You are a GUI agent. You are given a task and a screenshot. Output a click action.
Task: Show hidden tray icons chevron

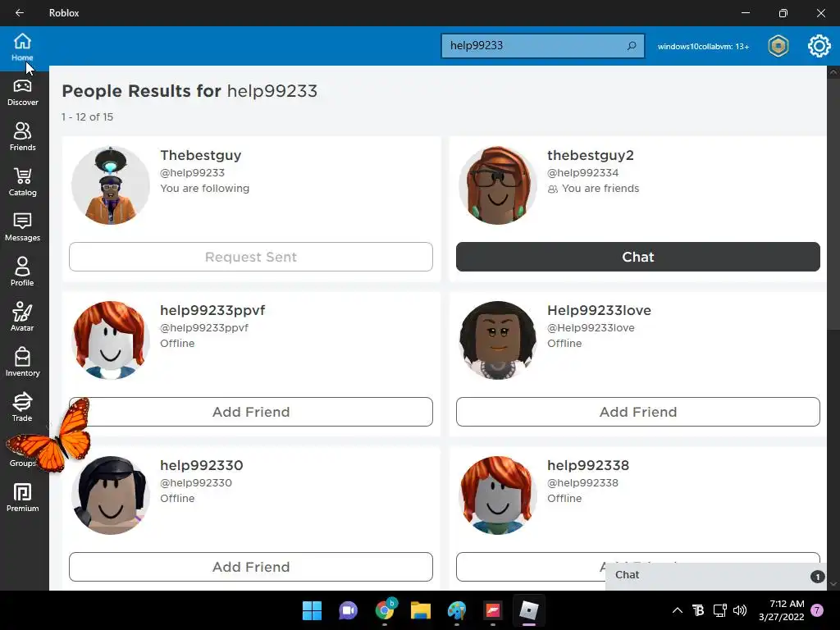click(x=677, y=610)
